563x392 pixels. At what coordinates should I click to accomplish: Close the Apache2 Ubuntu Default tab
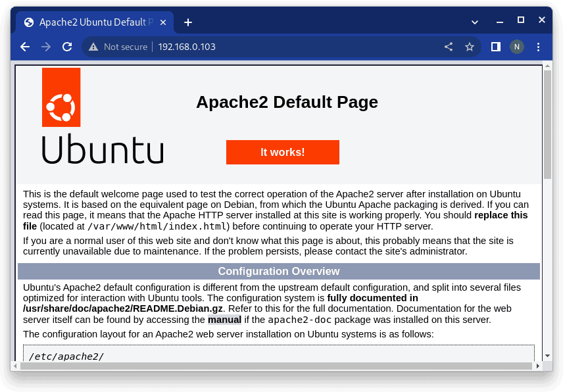[x=162, y=22]
